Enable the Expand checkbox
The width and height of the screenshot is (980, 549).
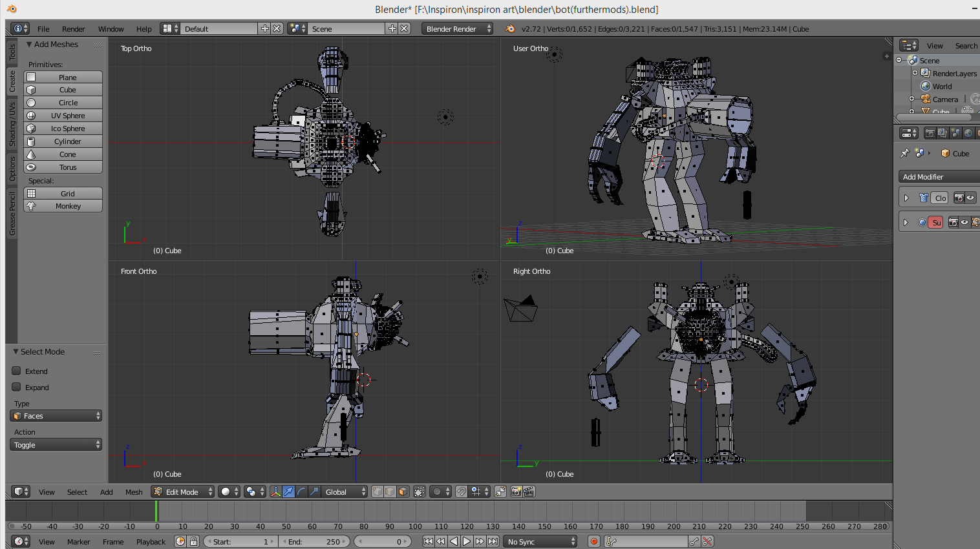click(x=17, y=388)
